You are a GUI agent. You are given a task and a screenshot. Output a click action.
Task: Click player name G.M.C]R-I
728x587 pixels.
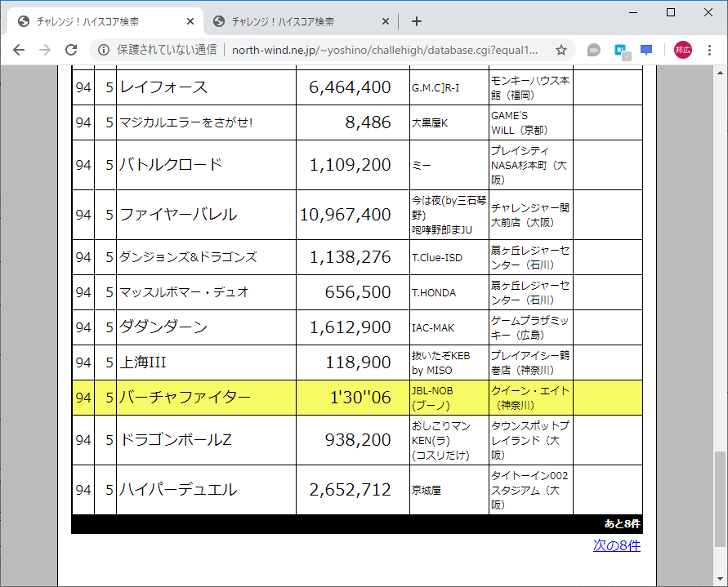click(435, 87)
